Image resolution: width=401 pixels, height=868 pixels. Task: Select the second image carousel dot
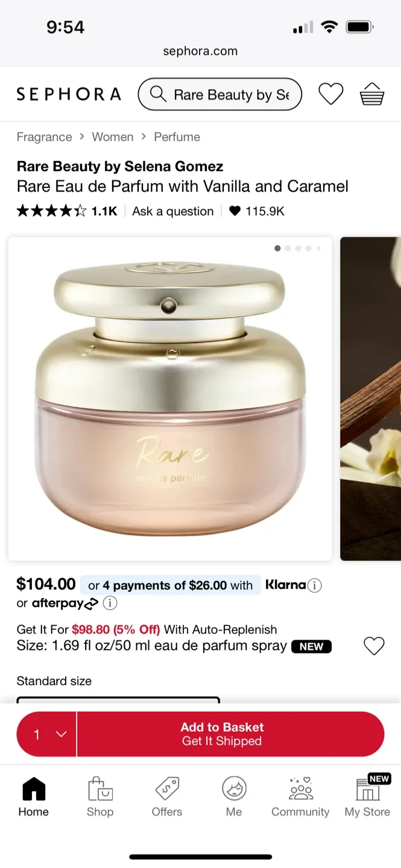point(288,248)
